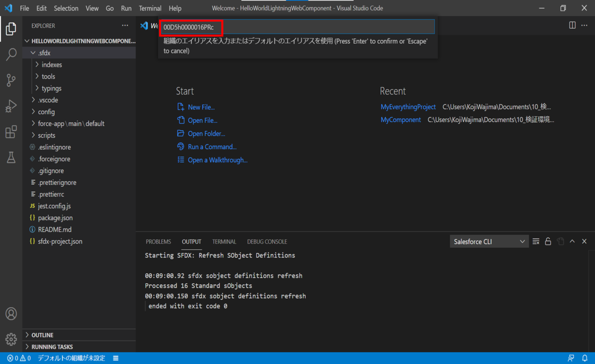Click the Explorer more actions ellipsis
The height and width of the screenshot is (364, 595).
[x=125, y=26]
